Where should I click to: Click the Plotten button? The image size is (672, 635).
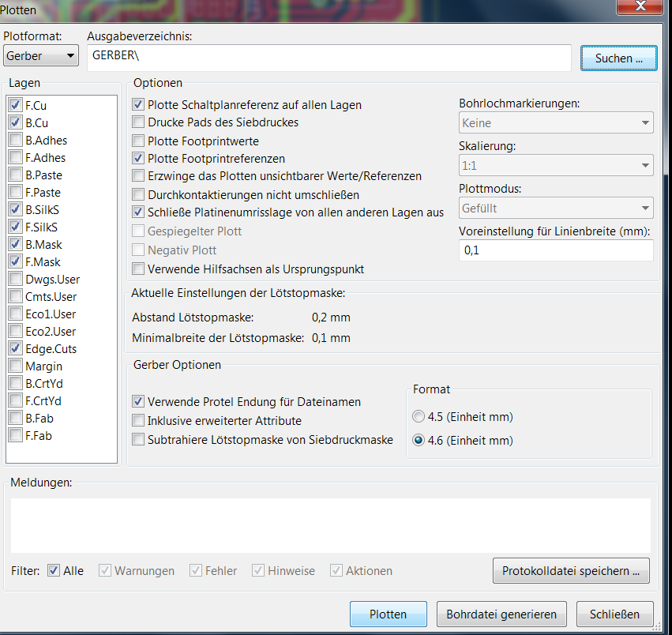(389, 614)
